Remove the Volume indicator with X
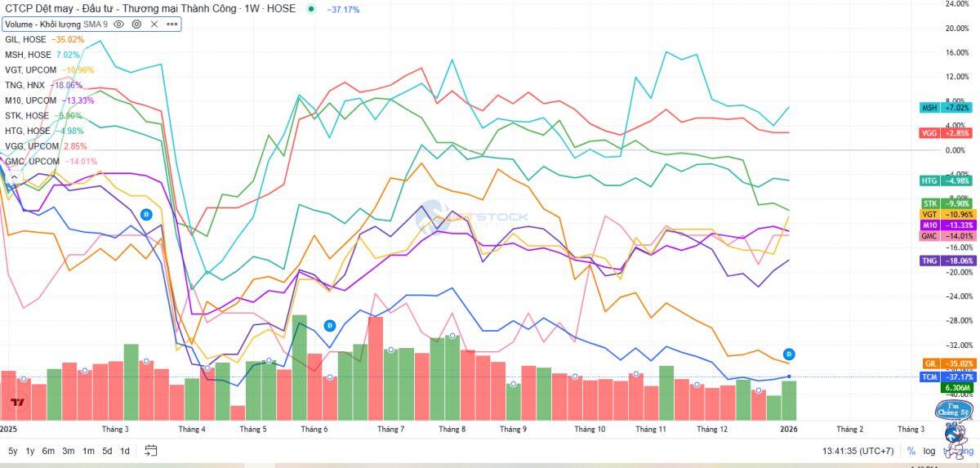Screen dimensions: 980x468 pyautogui.click(x=154, y=25)
